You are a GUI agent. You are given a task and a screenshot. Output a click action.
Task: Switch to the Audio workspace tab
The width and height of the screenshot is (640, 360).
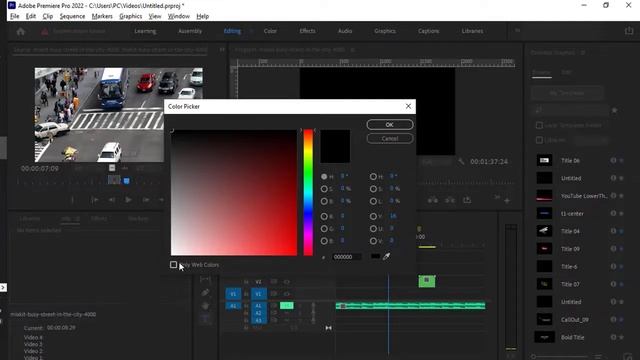[x=345, y=31]
